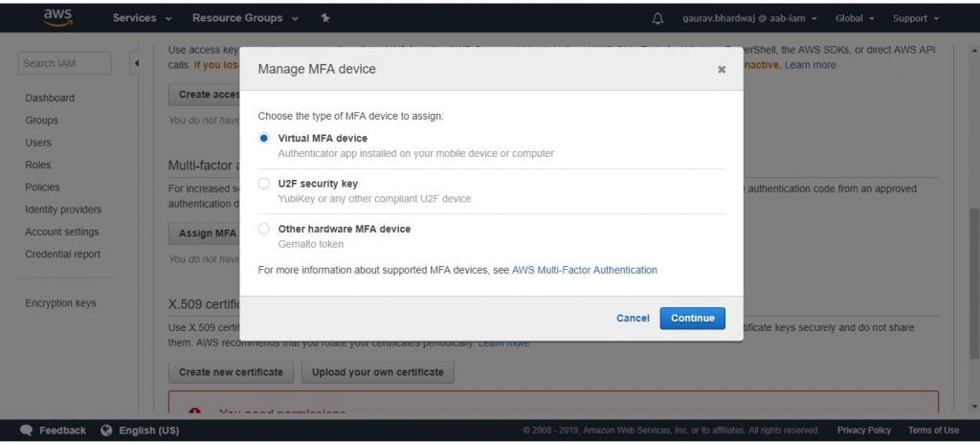Click Upload your own certificate button
Viewport: 980px width, 444px height.
pos(377,372)
